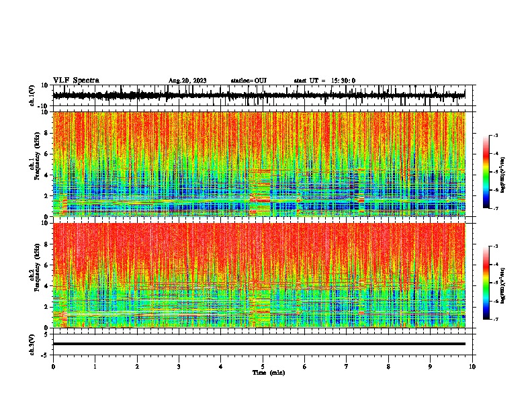The image size is (532, 411).
Task: Click the ch.1 color bar units label
Action: coord(503,175)
